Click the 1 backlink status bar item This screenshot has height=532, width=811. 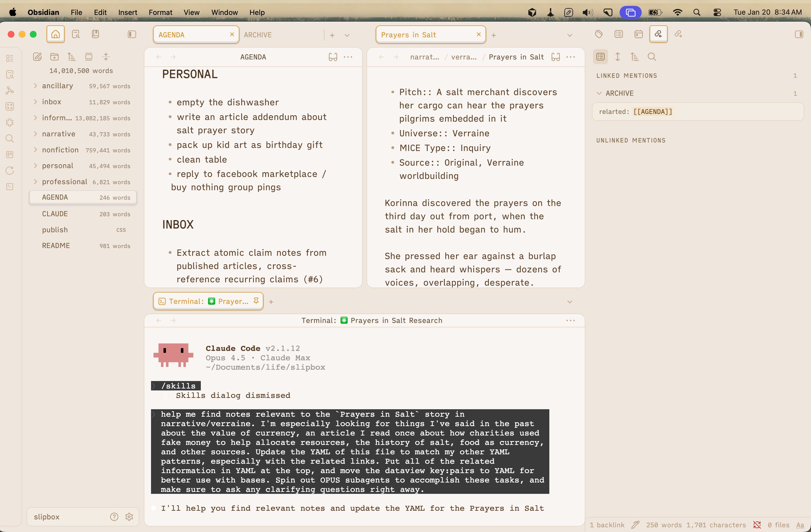tap(607, 525)
